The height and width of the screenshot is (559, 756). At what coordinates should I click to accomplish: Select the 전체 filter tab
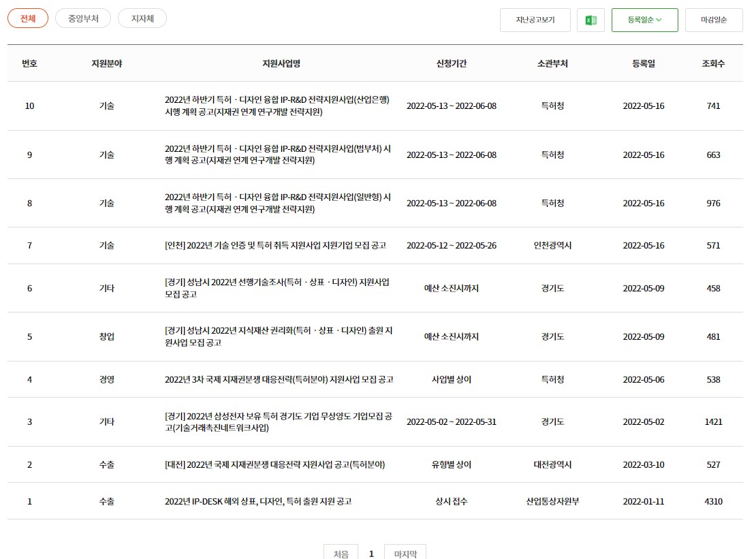click(28, 18)
